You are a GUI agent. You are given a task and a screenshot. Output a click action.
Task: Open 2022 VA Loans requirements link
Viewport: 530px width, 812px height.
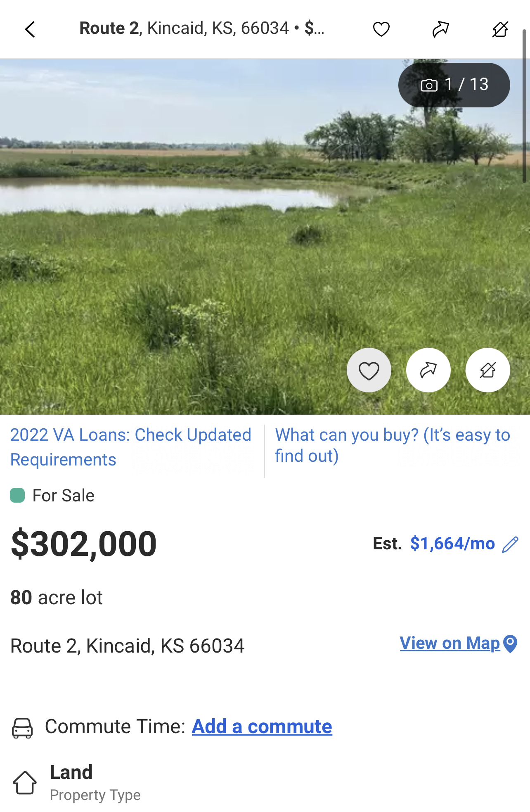coord(130,447)
